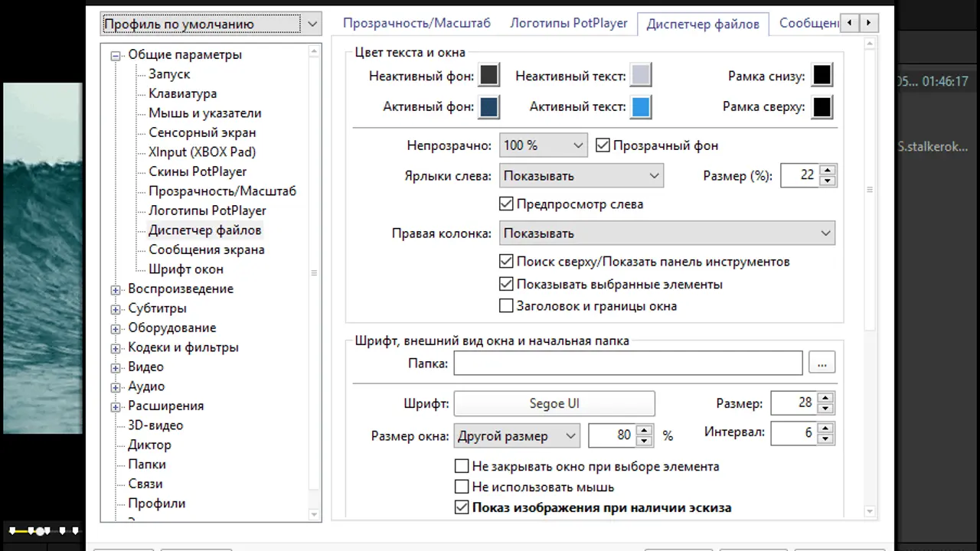Image resolution: width=980 pixels, height=551 pixels.
Task: Click the folder browse ellipsis button
Action: click(x=822, y=364)
